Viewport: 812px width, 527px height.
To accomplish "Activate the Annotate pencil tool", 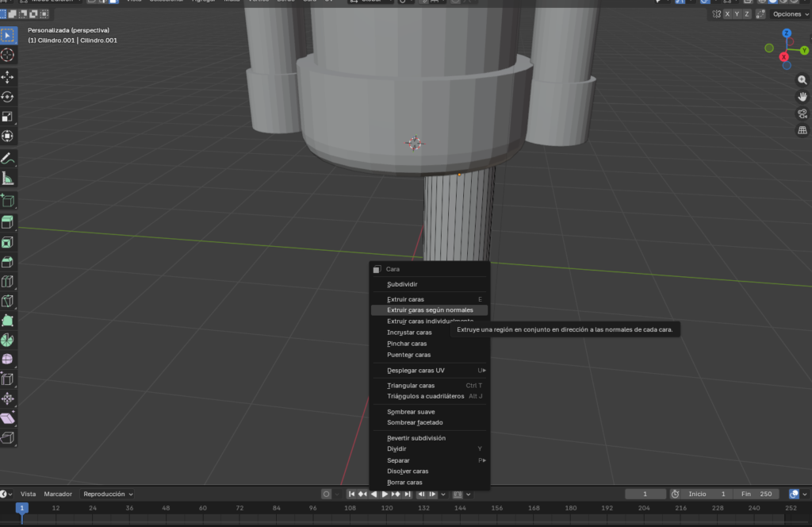I will [8, 159].
